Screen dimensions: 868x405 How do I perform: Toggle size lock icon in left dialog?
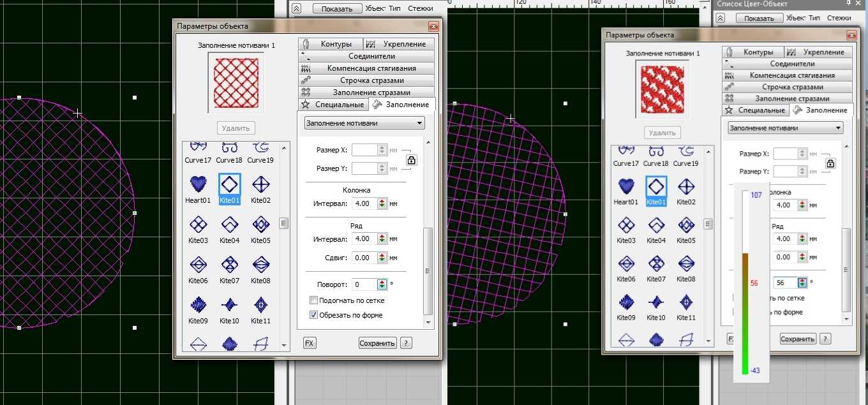[x=411, y=160]
